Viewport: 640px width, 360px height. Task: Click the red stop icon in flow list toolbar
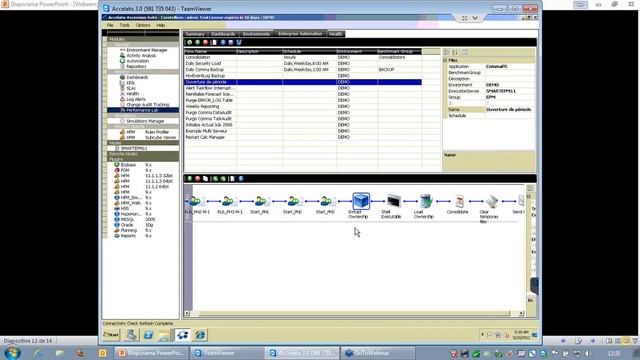[x=206, y=42]
